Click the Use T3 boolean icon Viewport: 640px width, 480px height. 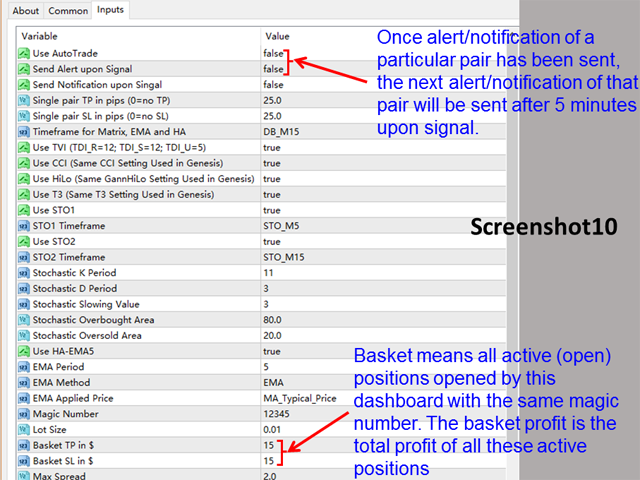(24, 195)
